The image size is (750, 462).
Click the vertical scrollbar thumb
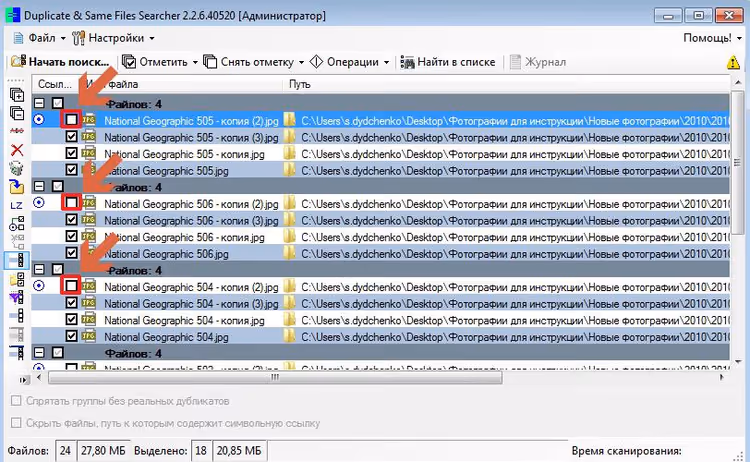tap(738, 163)
